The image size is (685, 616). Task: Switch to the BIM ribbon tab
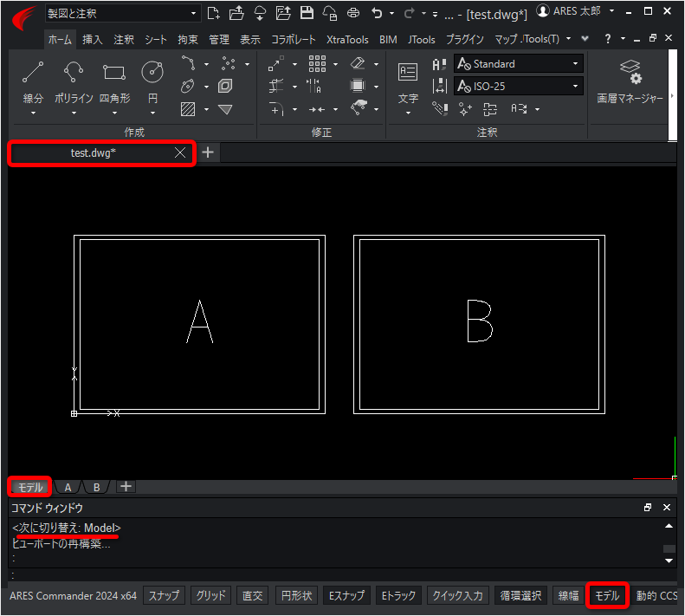(388, 40)
